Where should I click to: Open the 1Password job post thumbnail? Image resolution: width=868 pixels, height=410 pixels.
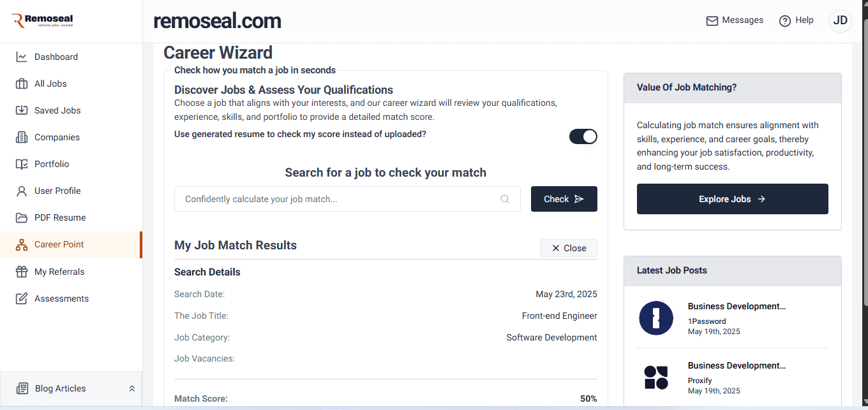coord(656,318)
